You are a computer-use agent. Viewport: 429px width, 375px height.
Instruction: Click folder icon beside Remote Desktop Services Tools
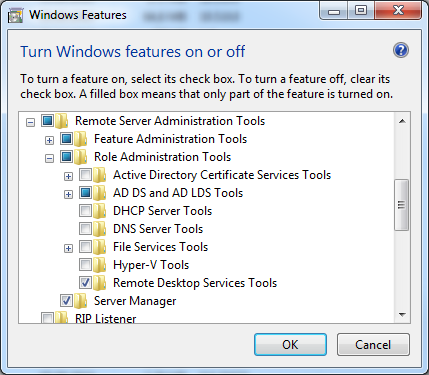pos(100,283)
